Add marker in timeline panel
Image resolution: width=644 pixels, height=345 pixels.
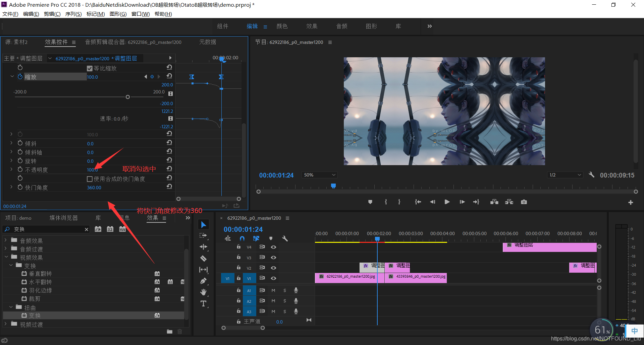[271, 238]
